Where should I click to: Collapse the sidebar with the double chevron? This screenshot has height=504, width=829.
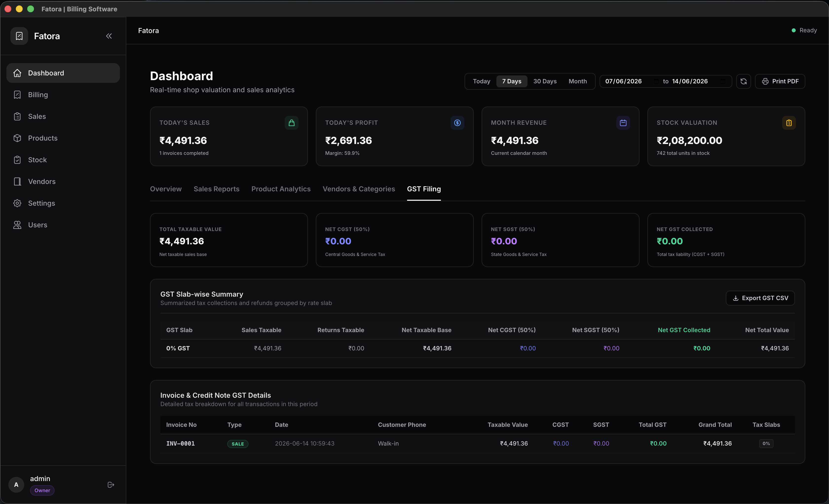point(109,36)
